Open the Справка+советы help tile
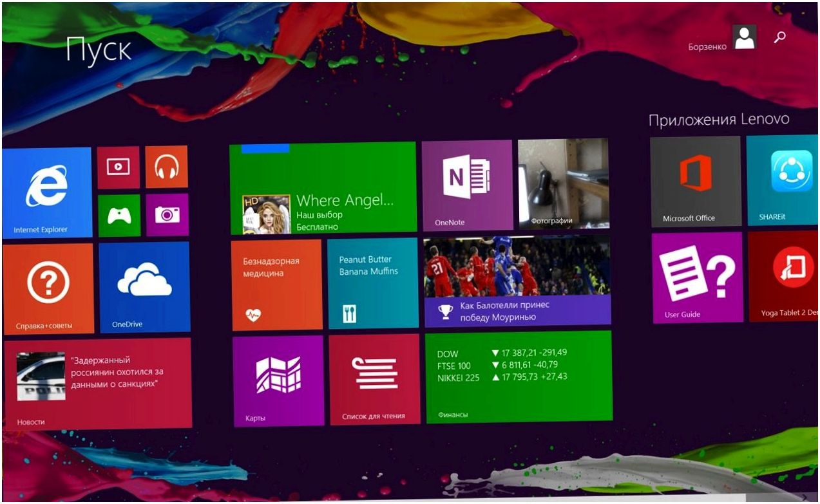Image resolution: width=820 pixels, height=504 pixels. pos(48,288)
